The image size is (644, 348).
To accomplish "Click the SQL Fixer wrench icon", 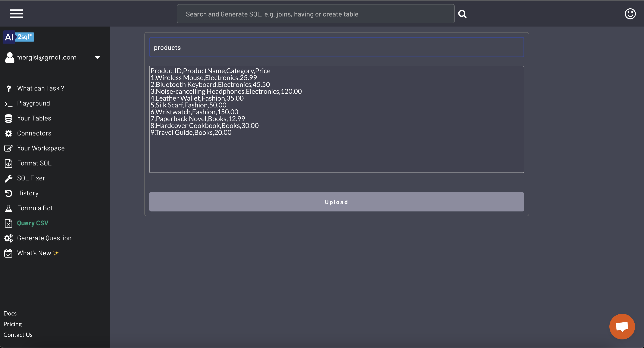I will [x=9, y=178].
